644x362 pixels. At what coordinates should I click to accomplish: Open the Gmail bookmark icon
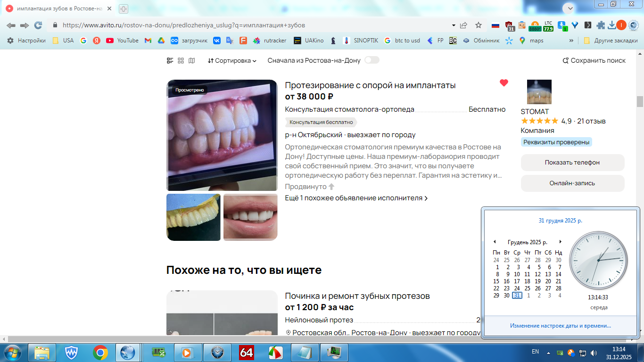(148, 41)
